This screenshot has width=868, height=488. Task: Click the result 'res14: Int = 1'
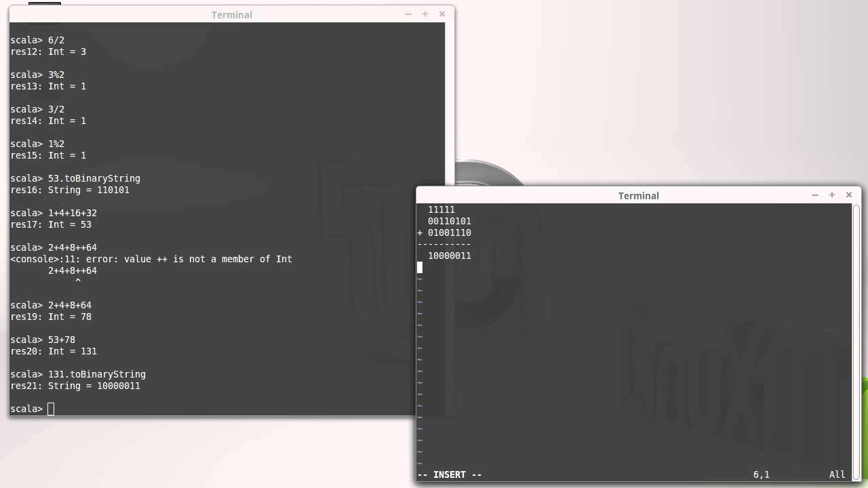point(48,121)
